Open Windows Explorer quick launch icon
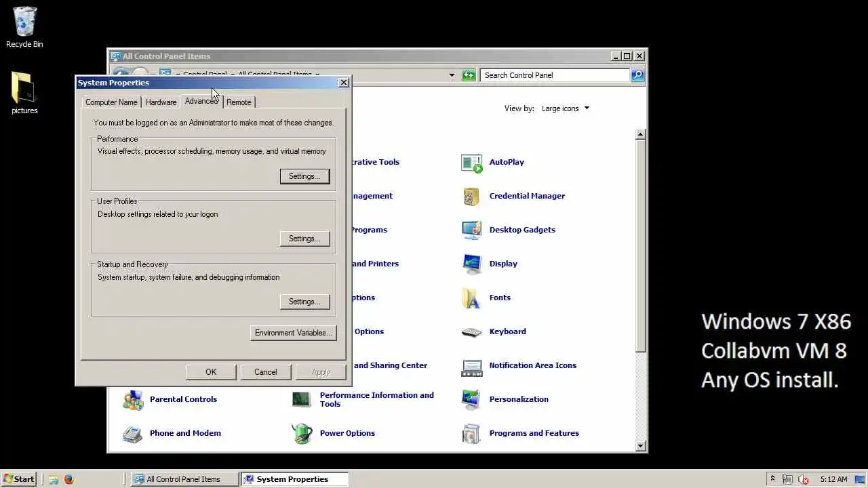The height and width of the screenshot is (488, 868). [x=53, y=479]
